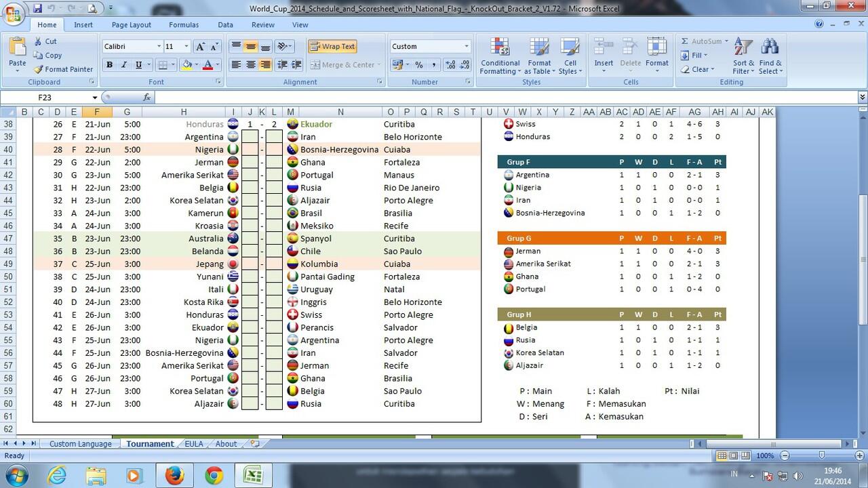The height and width of the screenshot is (488, 868).
Task: Increase font size with Grow Font
Action: [200, 47]
